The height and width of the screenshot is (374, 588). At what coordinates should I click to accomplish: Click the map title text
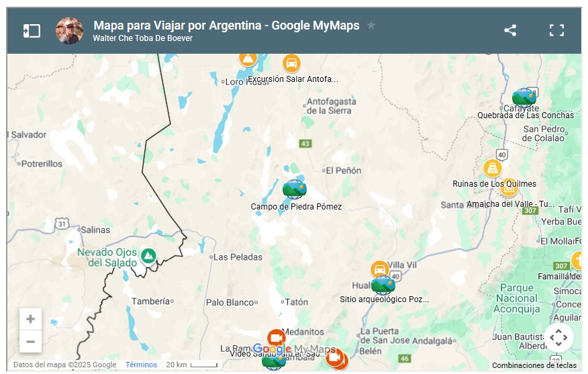point(226,26)
